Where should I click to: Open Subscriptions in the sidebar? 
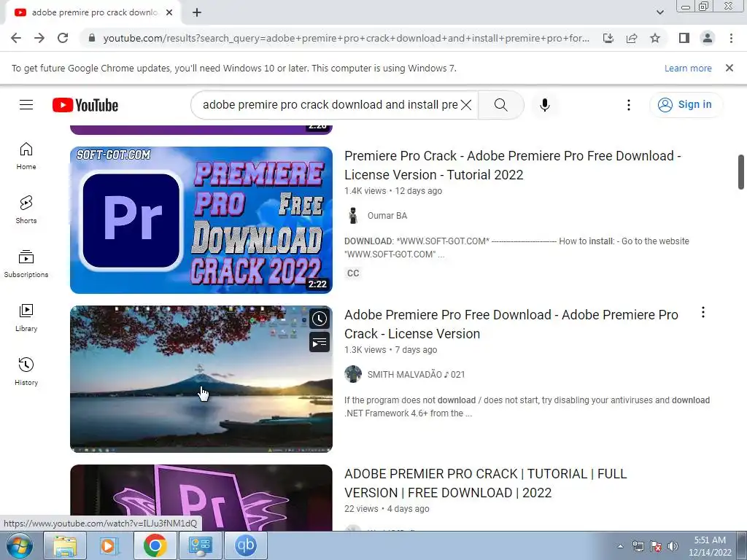coord(26,264)
